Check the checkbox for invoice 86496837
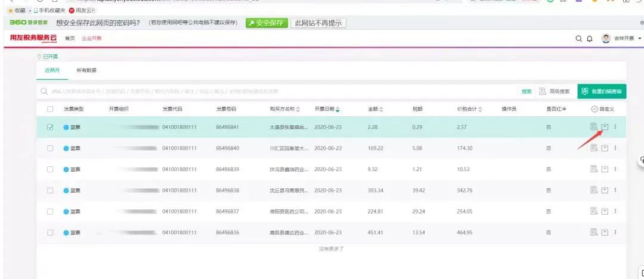 [50, 212]
